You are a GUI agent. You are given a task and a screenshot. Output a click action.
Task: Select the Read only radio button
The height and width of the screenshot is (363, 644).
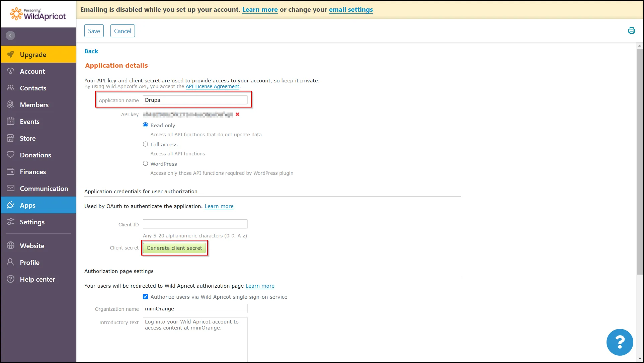point(145,125)
